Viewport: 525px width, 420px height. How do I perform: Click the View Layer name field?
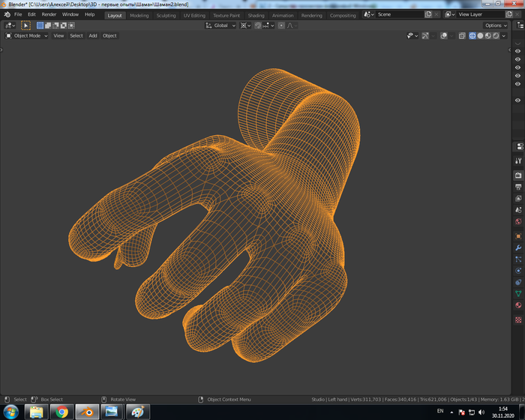click(x=480, y=14)
